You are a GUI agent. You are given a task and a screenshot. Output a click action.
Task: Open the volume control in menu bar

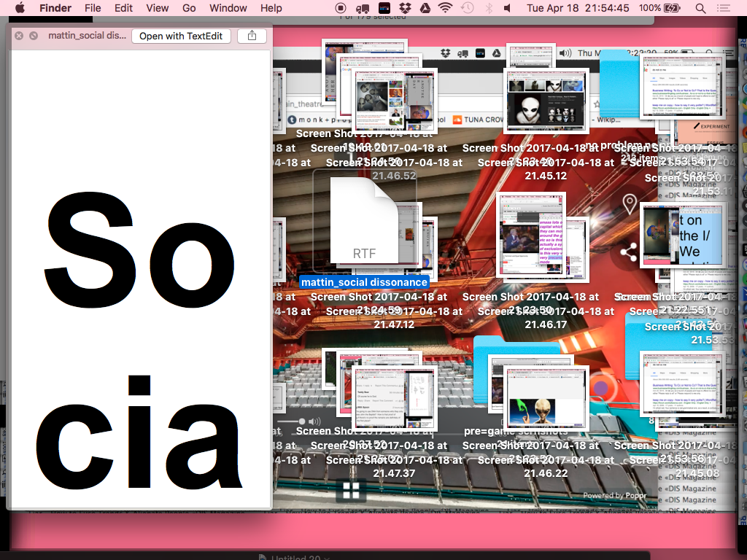[508, 8]
